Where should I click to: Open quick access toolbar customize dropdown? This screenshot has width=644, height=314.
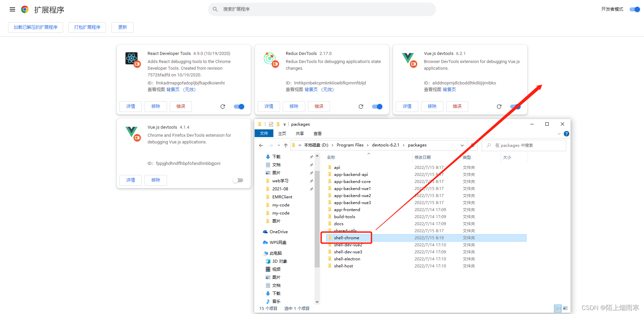pos(284,124)
